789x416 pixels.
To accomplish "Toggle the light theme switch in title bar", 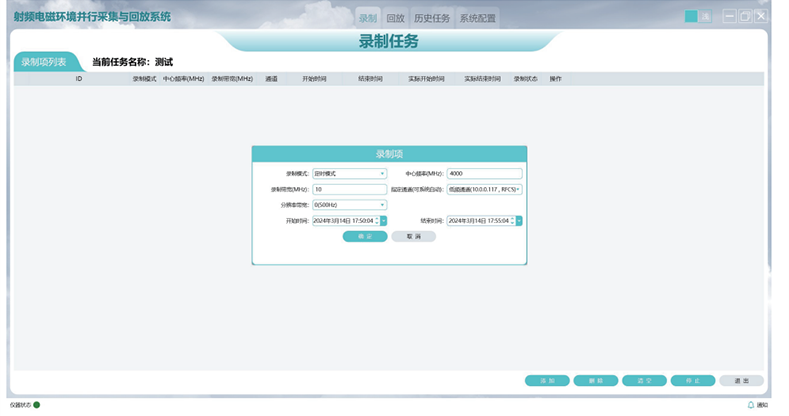I will click(x=705, y=16).
